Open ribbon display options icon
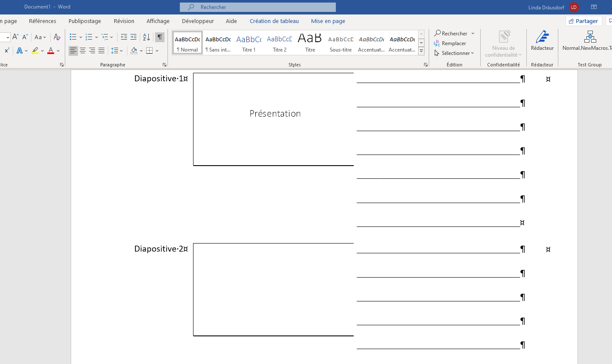612x364 pixels. point(594,7)
